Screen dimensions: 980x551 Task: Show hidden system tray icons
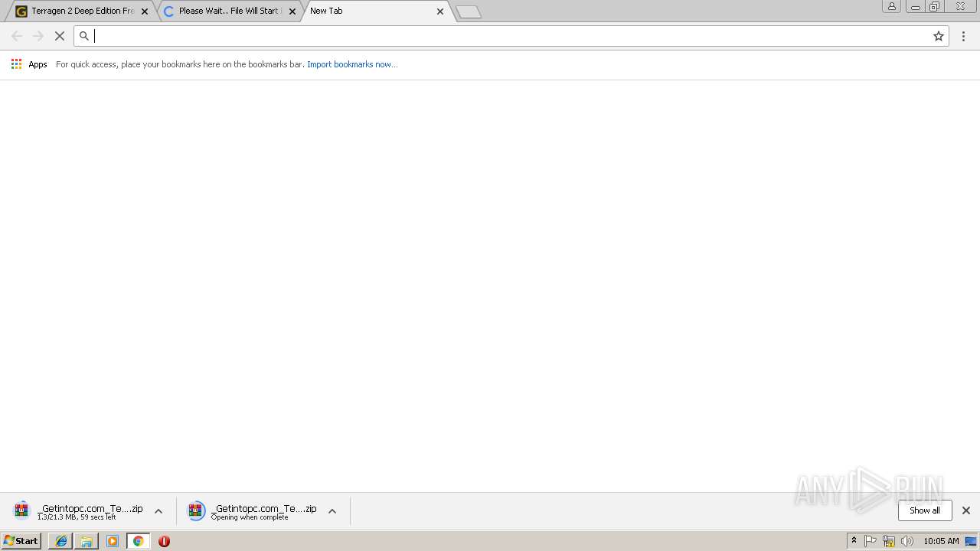[854, 541]
